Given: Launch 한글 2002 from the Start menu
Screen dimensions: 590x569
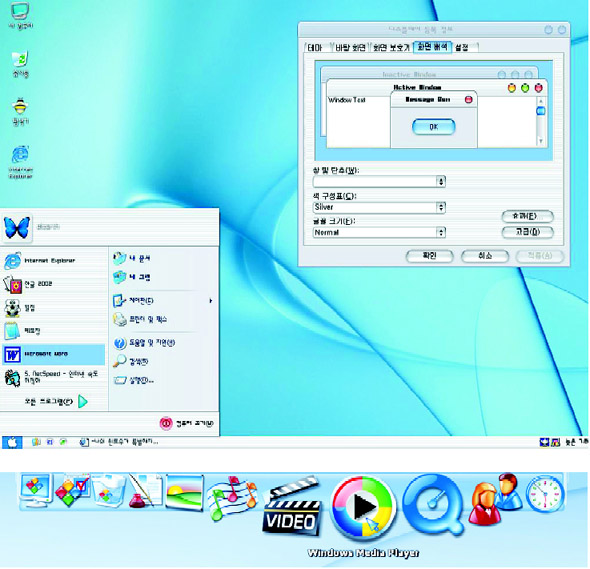Looking at the screenshot, I should coord(53,284).
